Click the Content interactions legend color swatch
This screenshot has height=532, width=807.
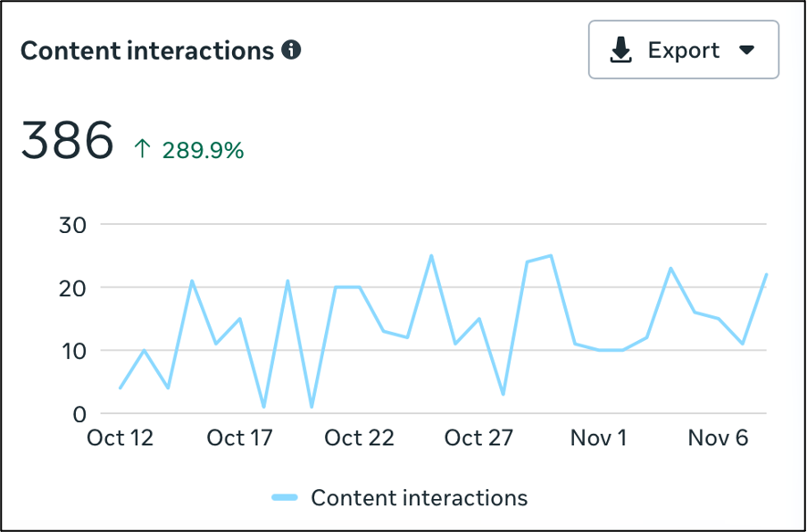(285, 497)
